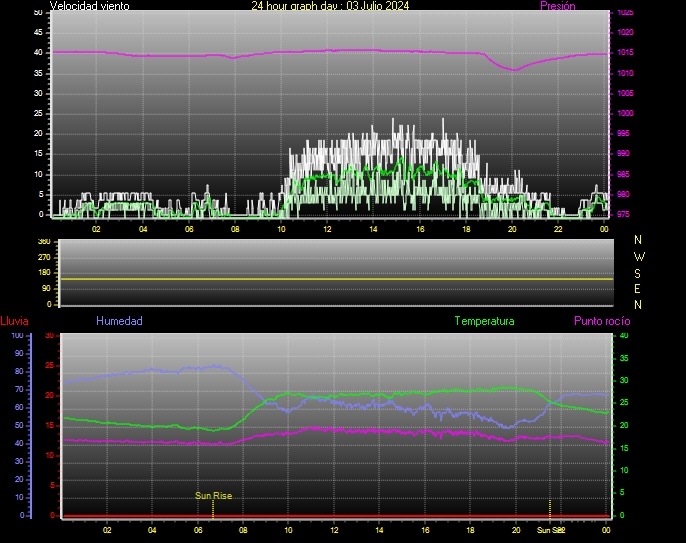The height and width of the screenshot is (543, 686).
Task: Click wind direction axis value "180"
Action: pos(44,273)
